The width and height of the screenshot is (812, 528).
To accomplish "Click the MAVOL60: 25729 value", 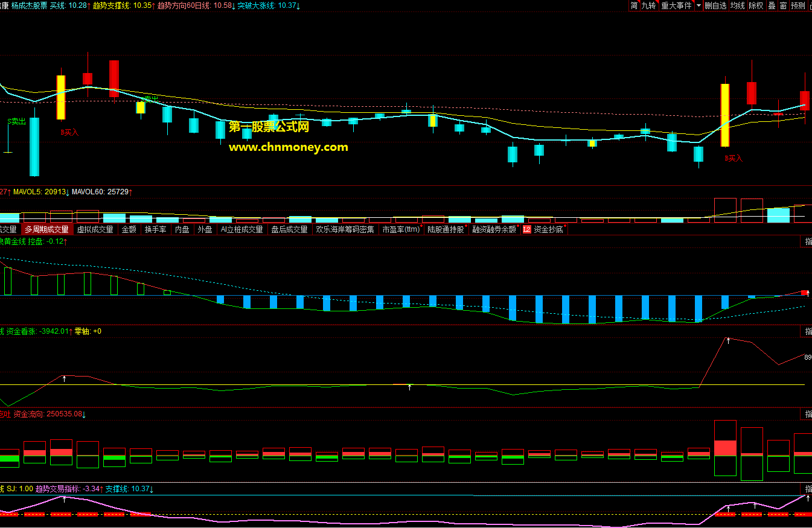I will (102, 192).
